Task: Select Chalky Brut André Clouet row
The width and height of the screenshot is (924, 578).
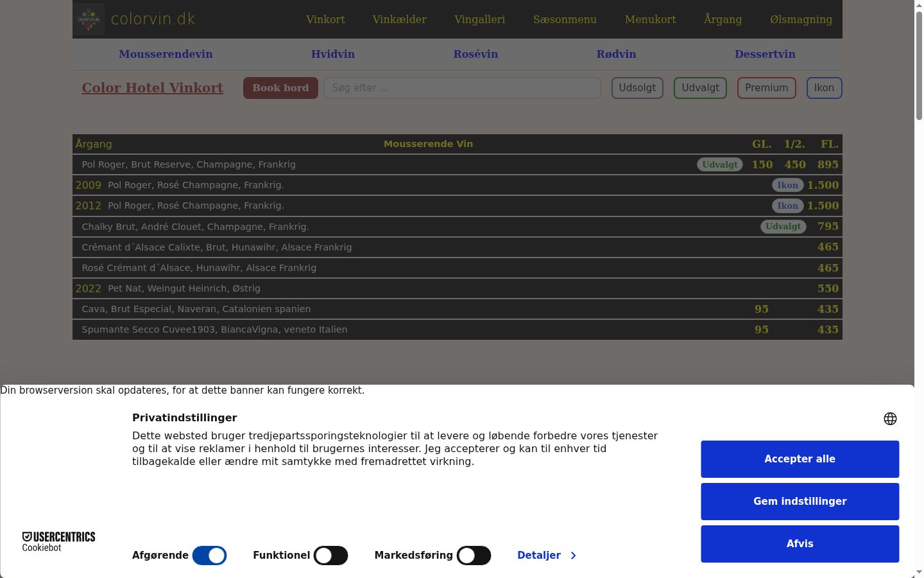Action: tap(458, 227)
